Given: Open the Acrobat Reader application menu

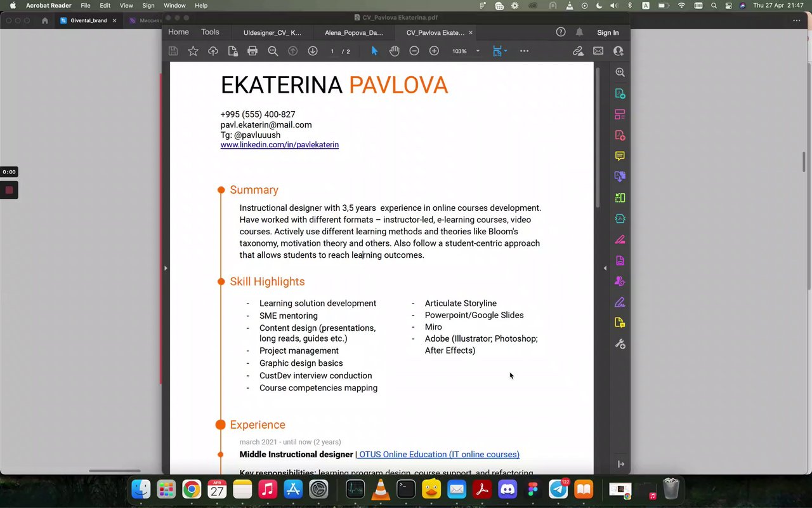Looking at the screenshot, I should 49,5.
